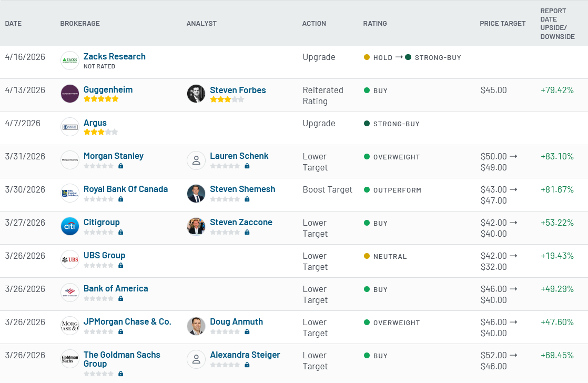Click the lock icon under Lauren Schenk
588x383 pixels.
tap(247, 166)
